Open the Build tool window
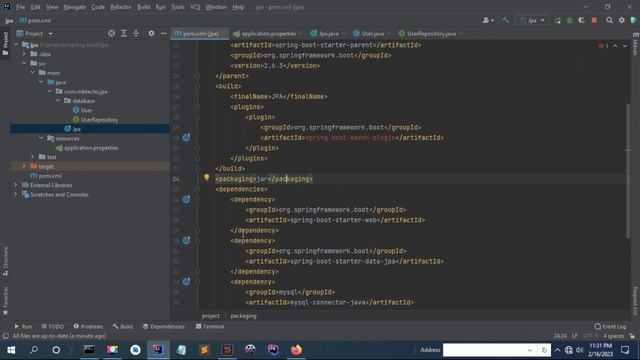 click(x=123, y=326)
